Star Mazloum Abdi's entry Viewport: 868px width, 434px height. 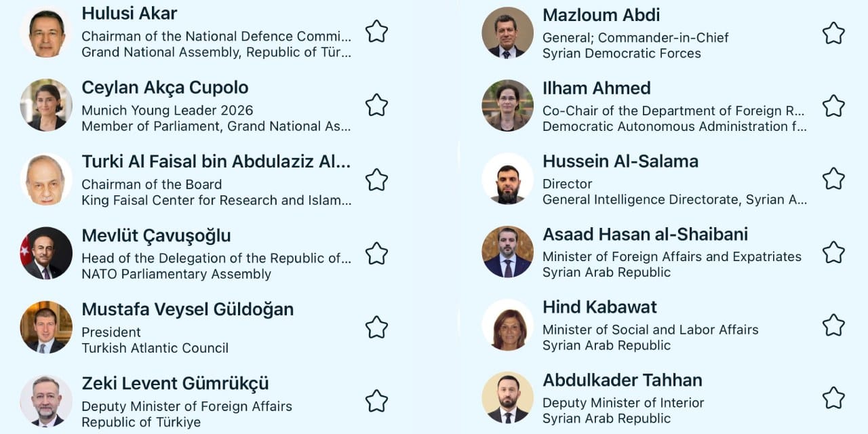(x=833, y=33)
